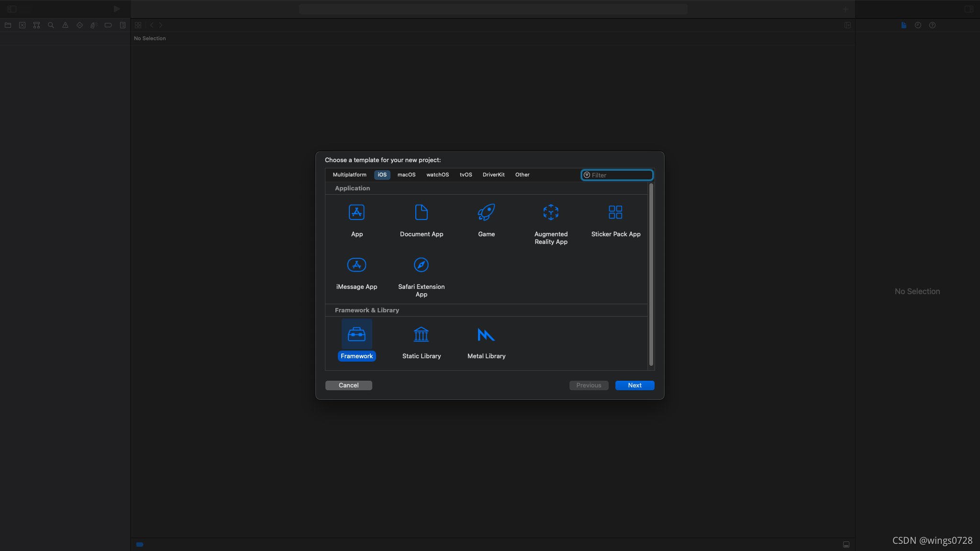Switch to the Multiplatform tab
Viewport: 980px width, 551px height.
[x=349, y=175]
